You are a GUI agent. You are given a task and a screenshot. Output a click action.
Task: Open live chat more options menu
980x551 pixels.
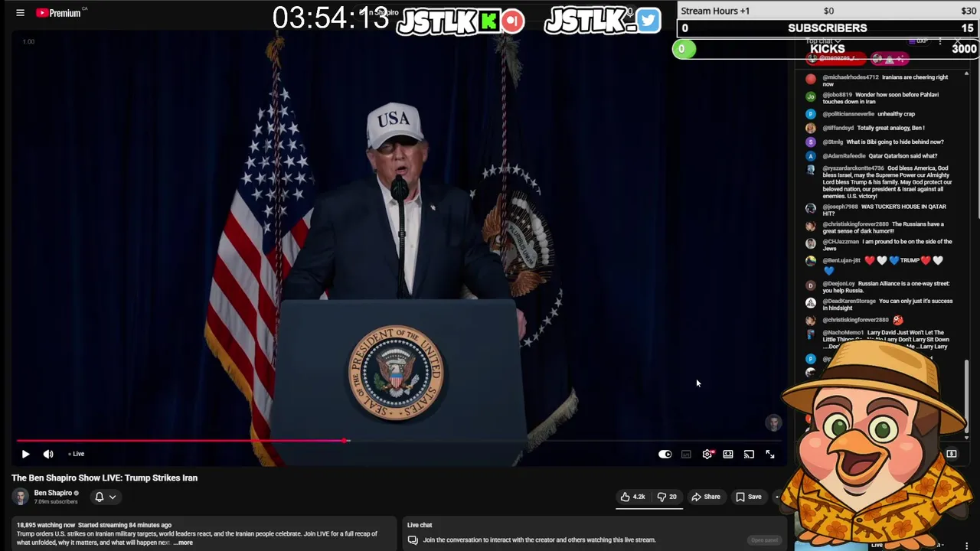(x=940, y=41)
